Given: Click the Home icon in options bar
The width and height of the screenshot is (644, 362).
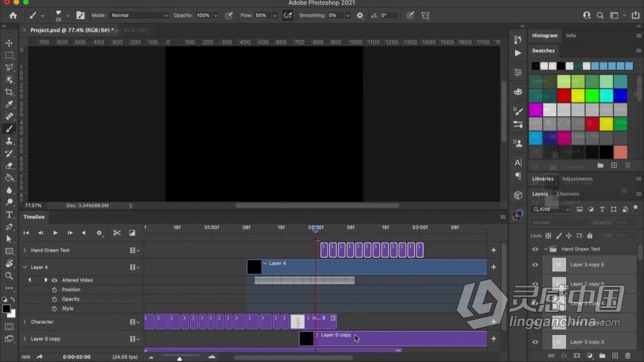Looking at the screenshot, I should 14,15.
